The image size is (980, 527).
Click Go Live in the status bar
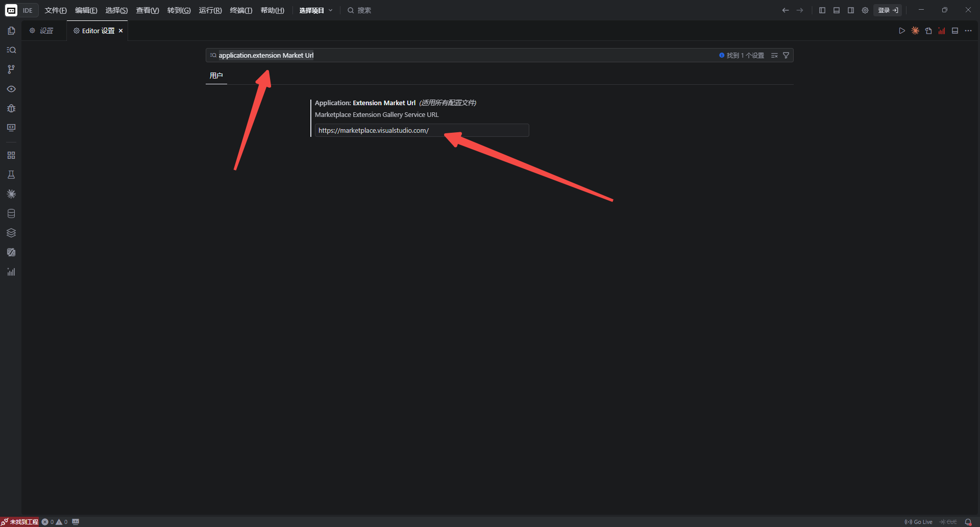tap(919, 522)
